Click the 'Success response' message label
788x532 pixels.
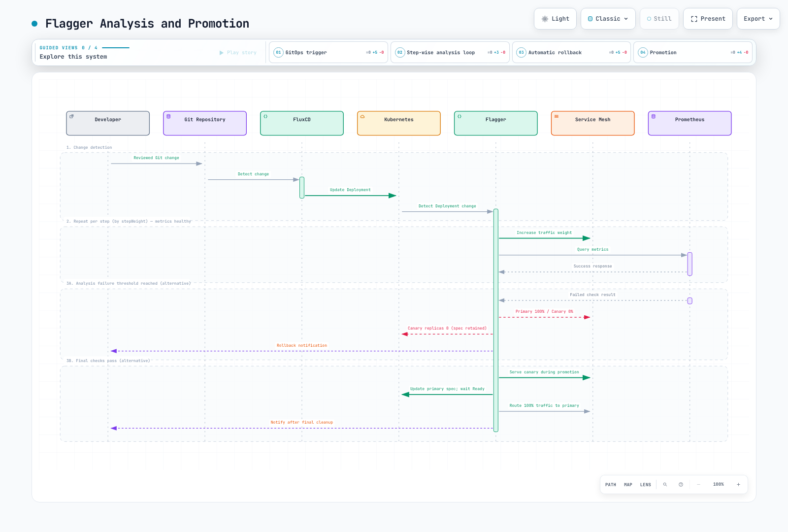[x=592, y=266]
